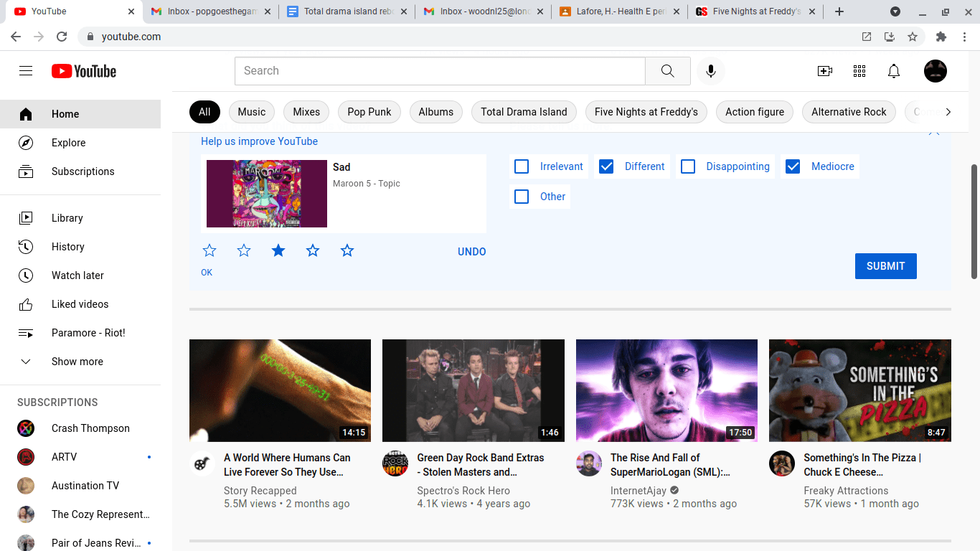Rate the video three stars
980x551 pixels.
click(278, 250)
